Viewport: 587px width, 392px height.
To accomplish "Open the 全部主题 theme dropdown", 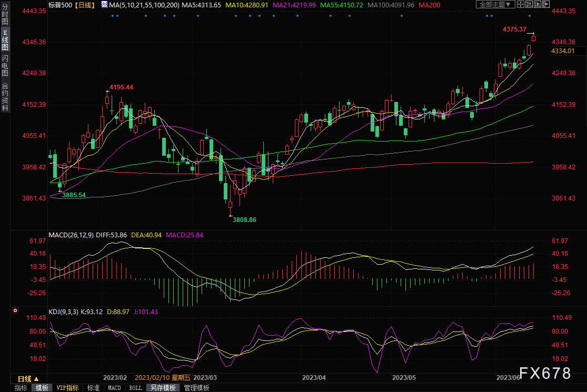I will [496, 4].
